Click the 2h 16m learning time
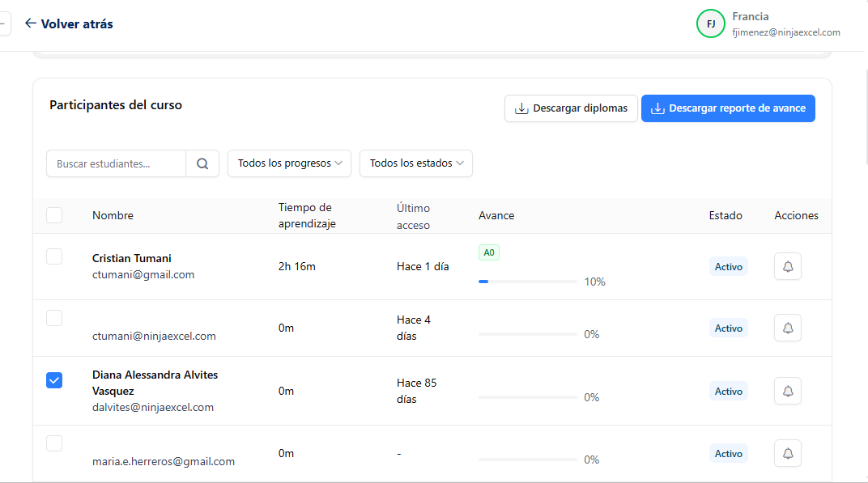 point(296,267)
